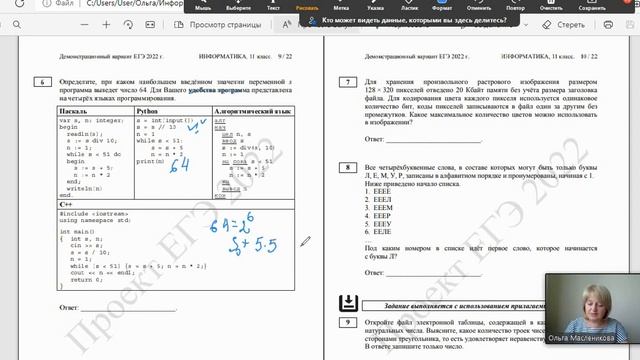Open Zoom Формат color options
640x360 pixels.
pyautogui.click(x=442, y=6)
